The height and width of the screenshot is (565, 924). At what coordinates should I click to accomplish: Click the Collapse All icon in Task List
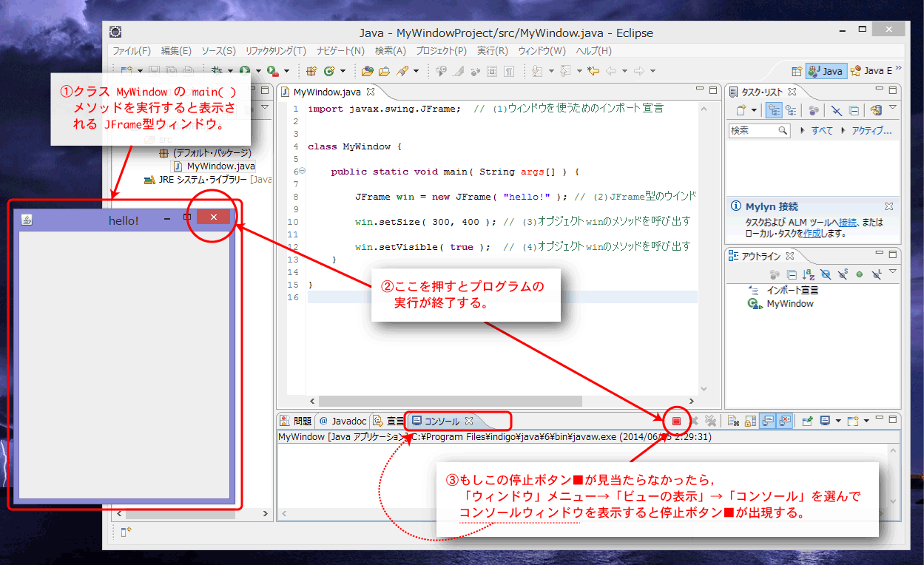point(854,110)
